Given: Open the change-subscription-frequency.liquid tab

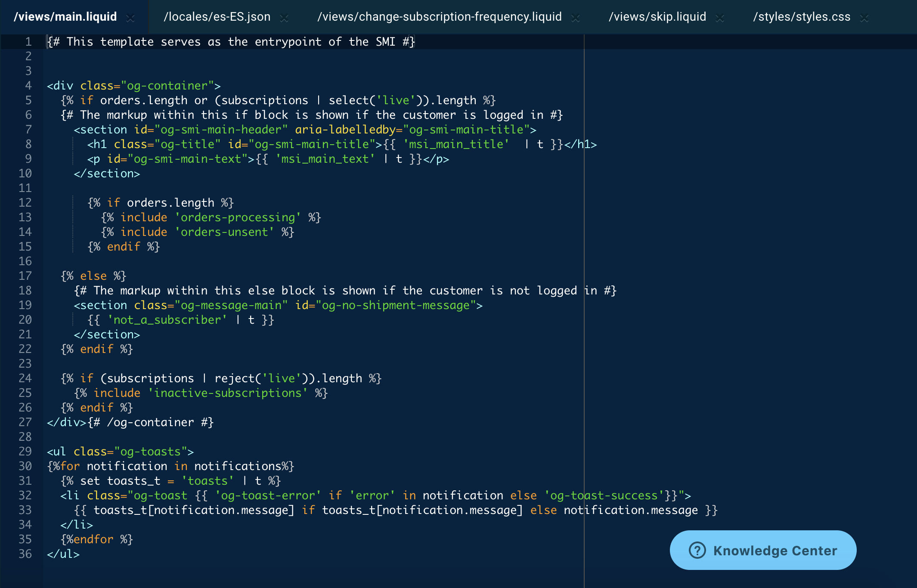Looking at the screenshot, I should tap(439, 17).
